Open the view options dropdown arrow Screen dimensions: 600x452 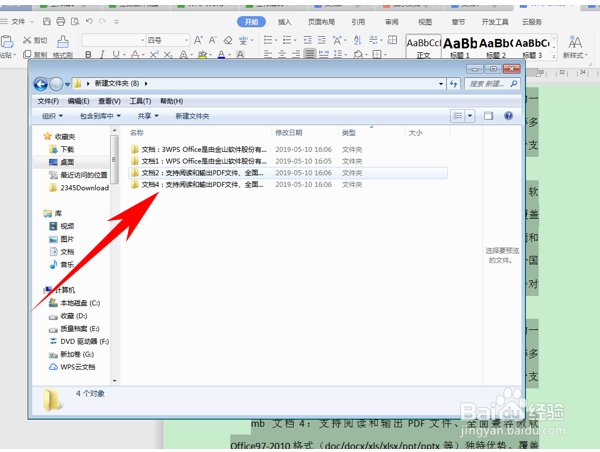pyautogui.click(x=470, y=116)
